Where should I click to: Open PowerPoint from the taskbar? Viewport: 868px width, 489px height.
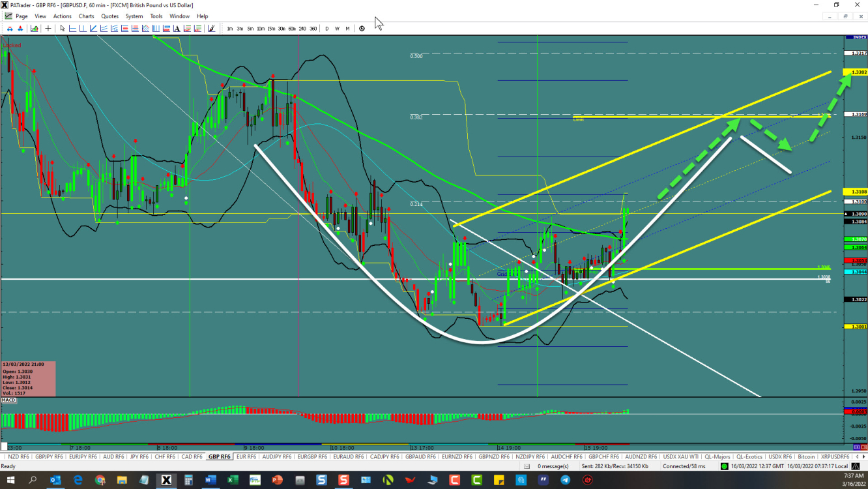click(x=277, y=480)
